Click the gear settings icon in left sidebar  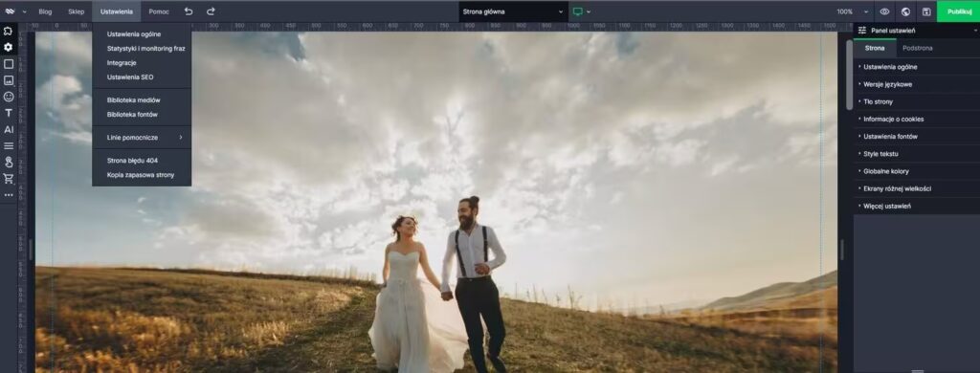(8, 47)
